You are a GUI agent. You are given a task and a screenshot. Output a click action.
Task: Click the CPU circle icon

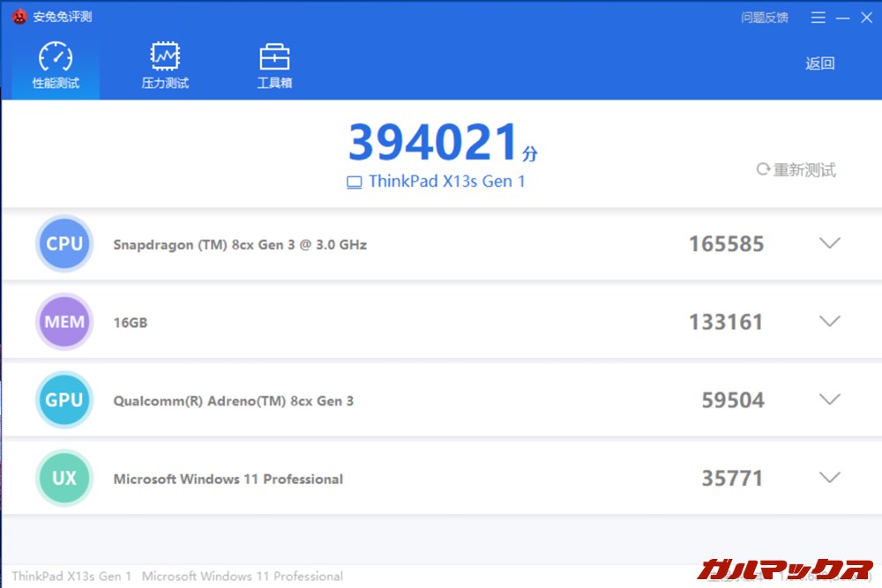[64, 244]
